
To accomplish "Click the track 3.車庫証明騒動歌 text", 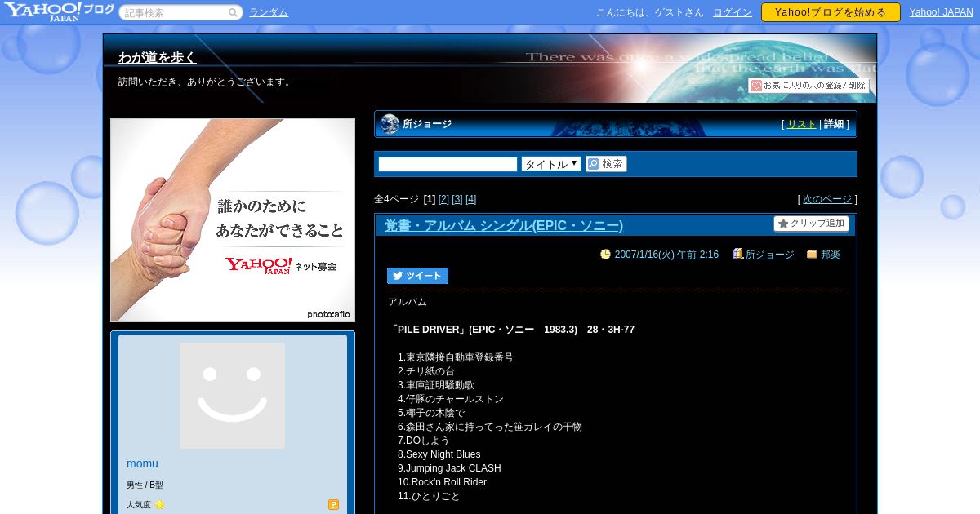I will (x=436, y=385).
